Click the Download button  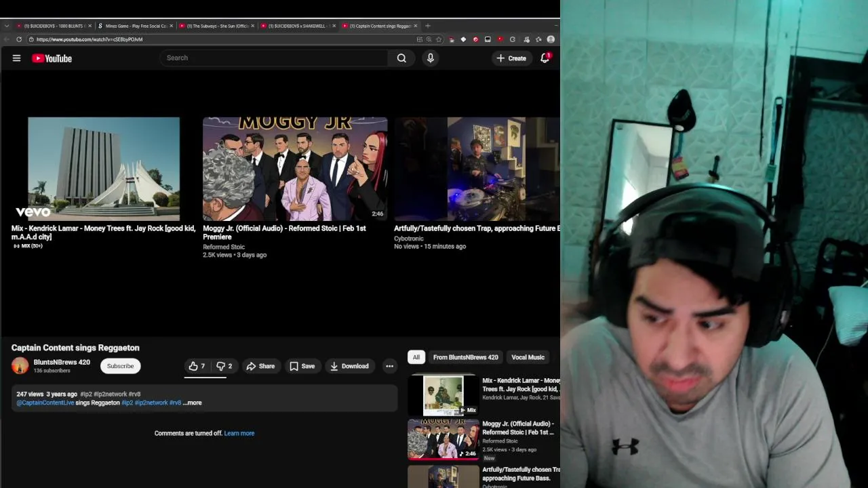tap(349, 366)
